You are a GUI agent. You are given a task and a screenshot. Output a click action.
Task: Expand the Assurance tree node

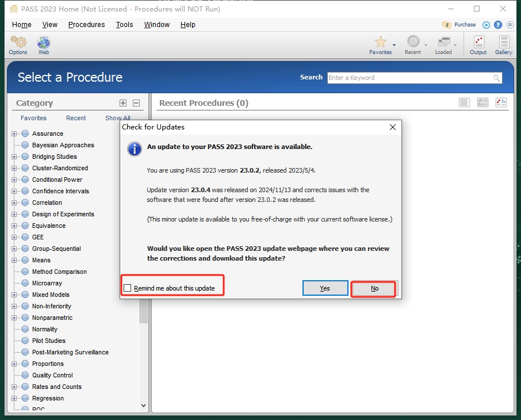tap(14, 133)
